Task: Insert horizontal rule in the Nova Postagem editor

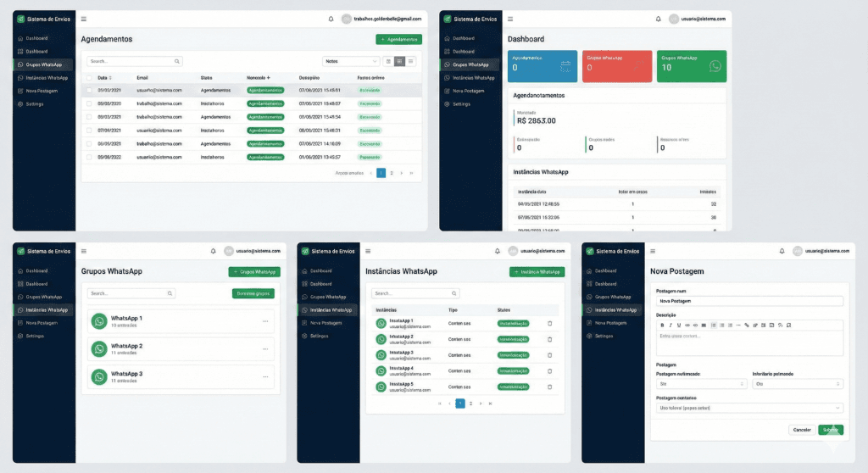Action: pyautogui.click(x=738, y=326)
